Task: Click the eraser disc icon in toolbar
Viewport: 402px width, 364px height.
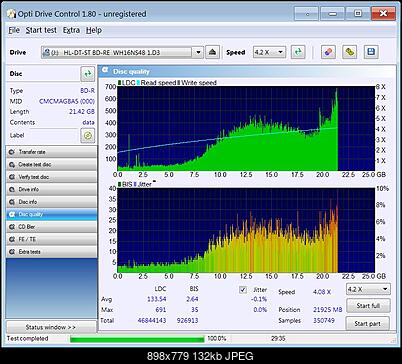Action: [328, 52]
